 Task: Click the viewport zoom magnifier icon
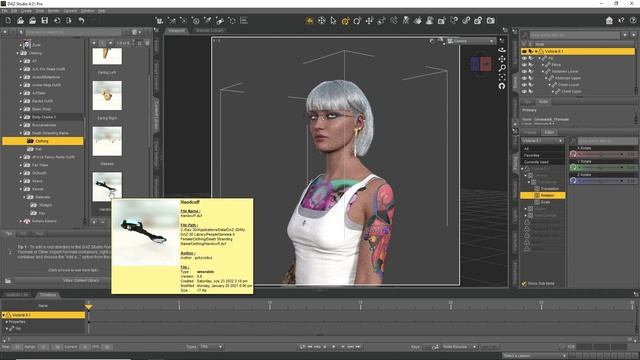502,68
